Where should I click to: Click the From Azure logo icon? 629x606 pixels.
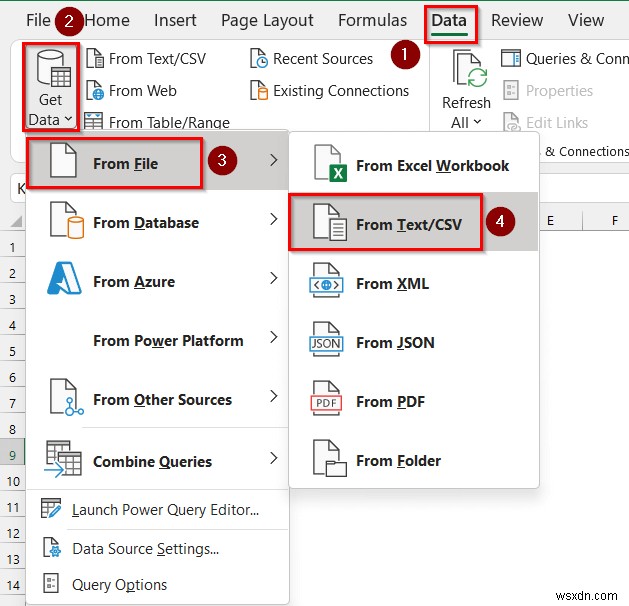[x=64, y=279]
